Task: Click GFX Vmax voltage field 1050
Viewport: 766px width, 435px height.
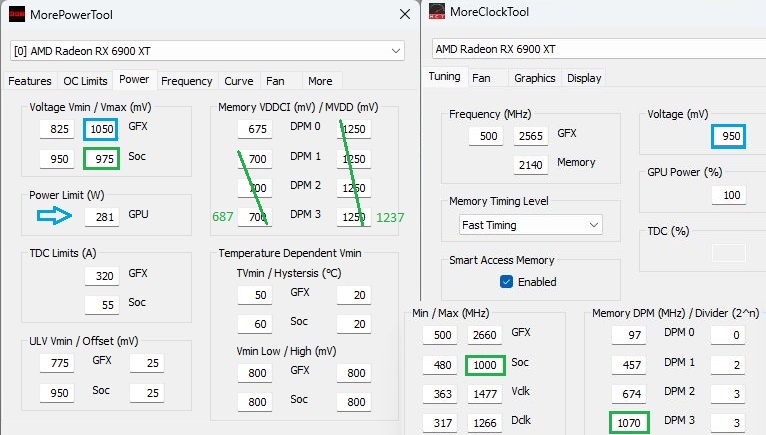Action: (101, 129)
